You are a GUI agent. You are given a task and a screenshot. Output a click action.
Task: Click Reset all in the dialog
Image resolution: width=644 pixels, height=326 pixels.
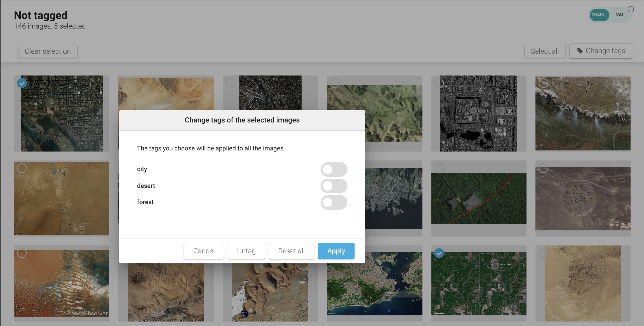[x=291, y=251]
